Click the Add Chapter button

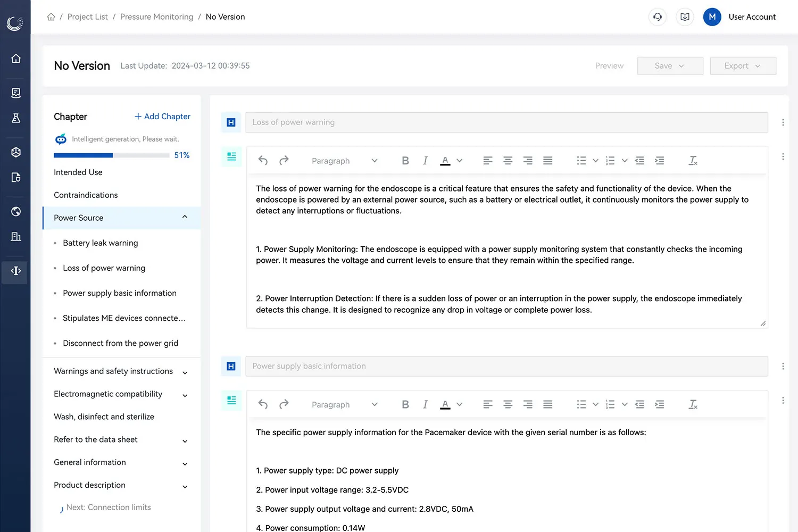pos(162,117)
